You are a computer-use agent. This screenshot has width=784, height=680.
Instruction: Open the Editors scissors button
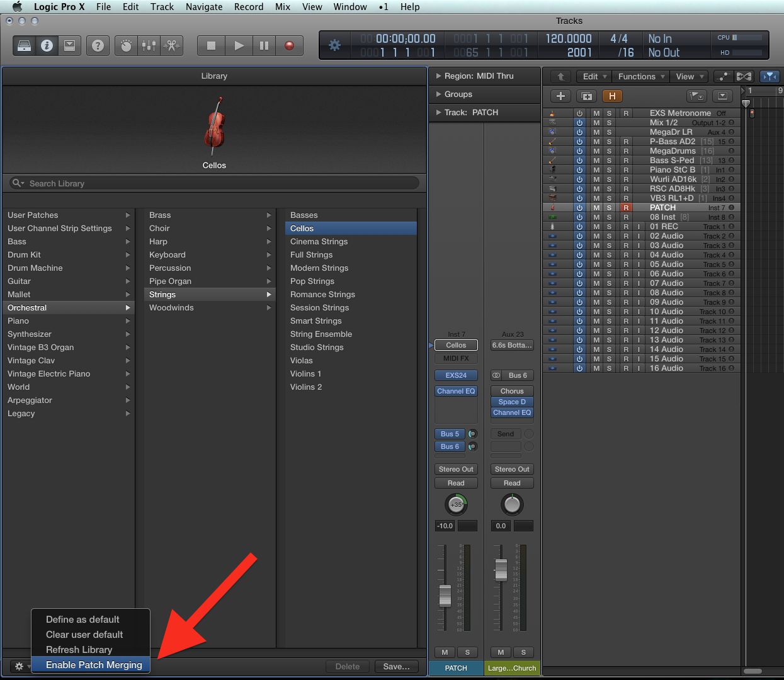pos(171,46)
